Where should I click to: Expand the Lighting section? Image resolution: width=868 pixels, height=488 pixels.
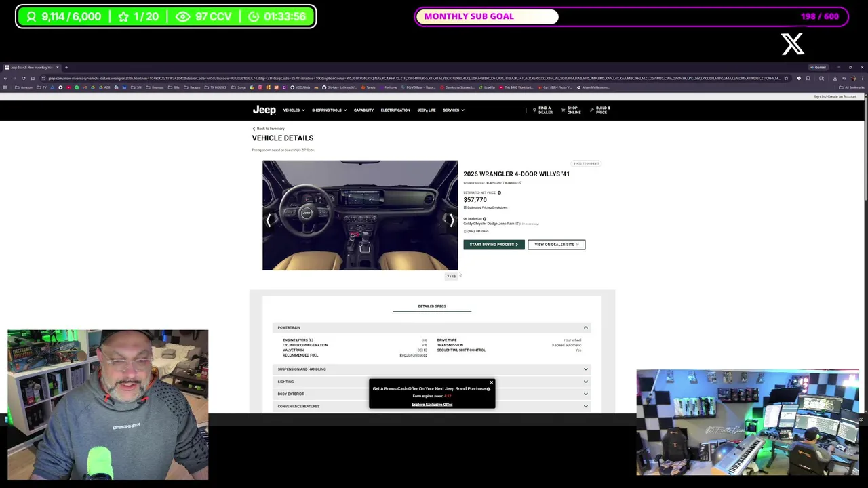tap(432, 382)
